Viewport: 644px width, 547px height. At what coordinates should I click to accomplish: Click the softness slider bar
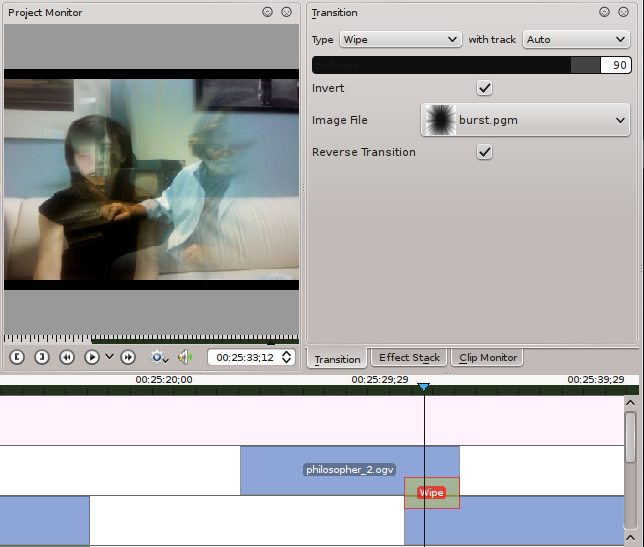click(x=455, y=64)
